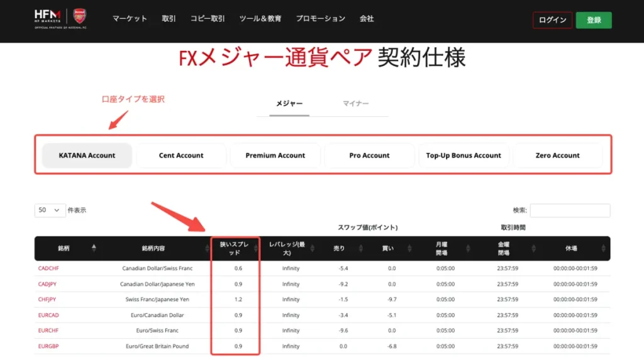
Task: Sort by 狭いスプレッド column arrows
Action: pos(255,248)
